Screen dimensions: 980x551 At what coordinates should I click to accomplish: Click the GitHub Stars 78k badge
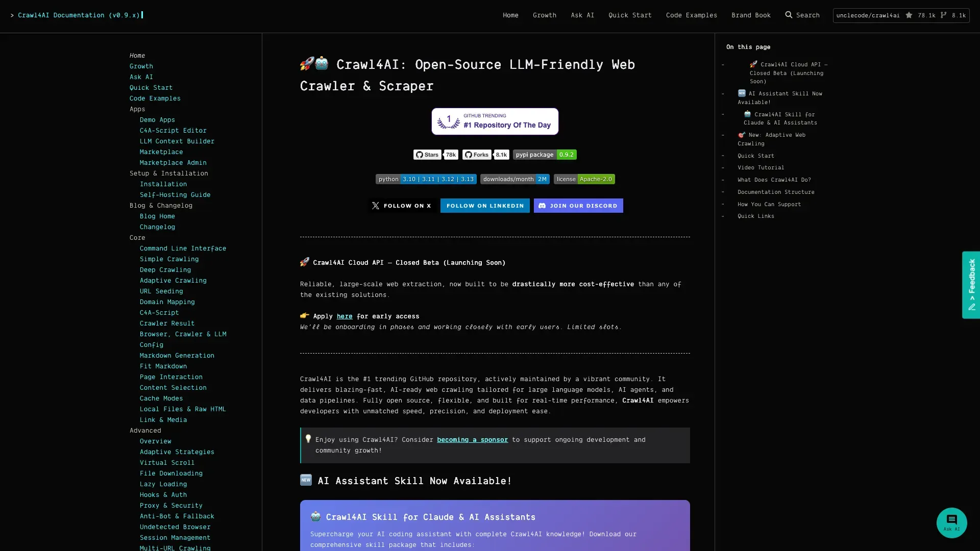point(435,155)
